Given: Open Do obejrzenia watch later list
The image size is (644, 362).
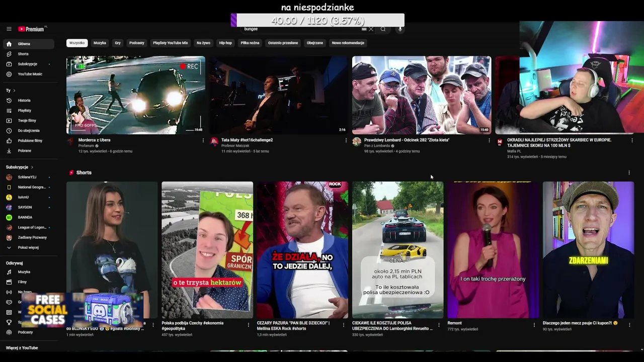Looking at the screenshot, I should (x=28, y=131).
